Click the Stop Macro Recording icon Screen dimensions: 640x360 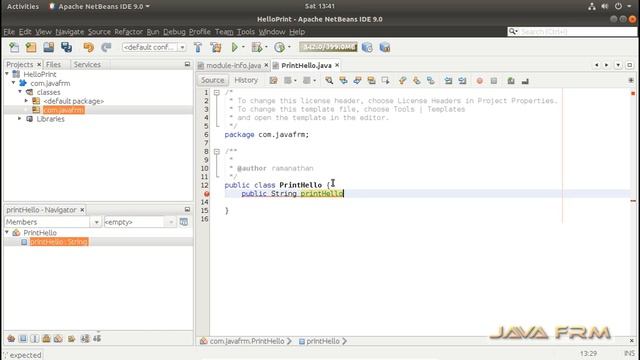click(x=494, y=81)
